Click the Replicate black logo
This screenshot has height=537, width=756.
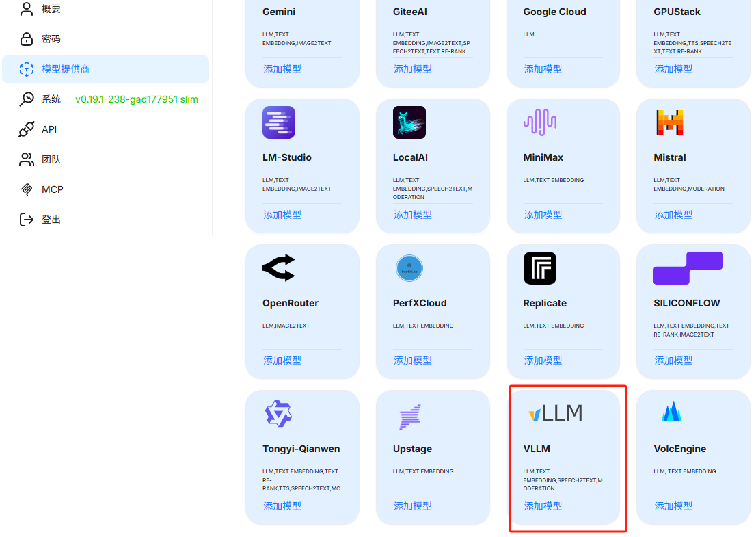[540, 268]
